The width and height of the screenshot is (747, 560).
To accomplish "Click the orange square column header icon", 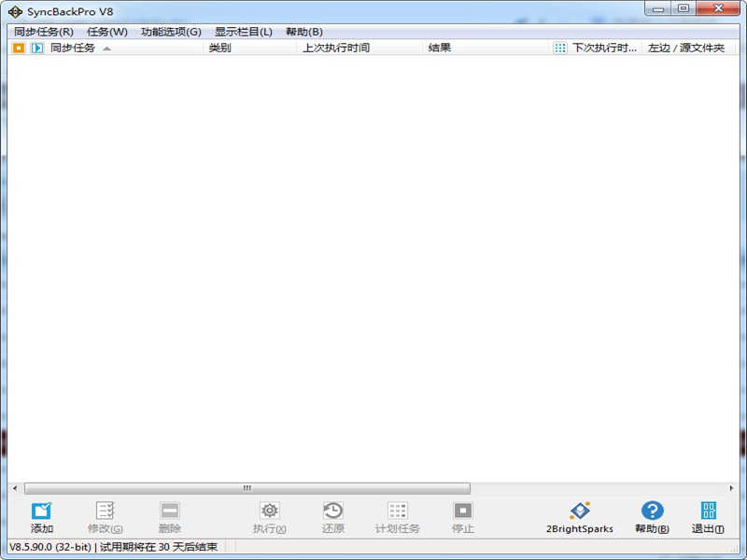I will pos(19,48).
